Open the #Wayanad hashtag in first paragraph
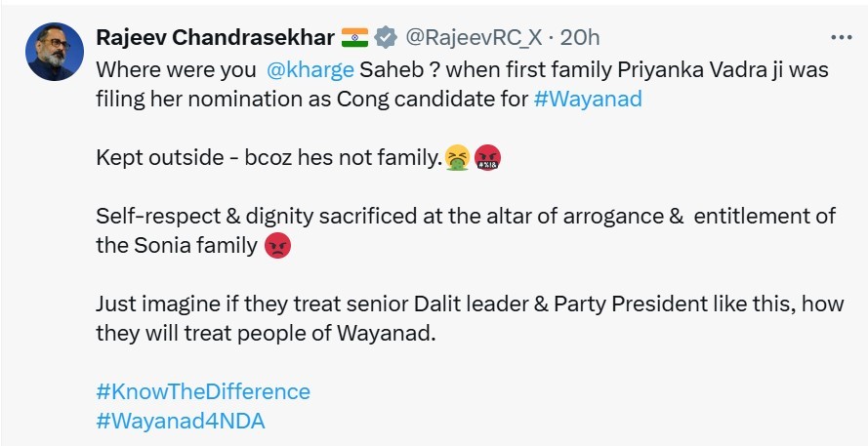The height and width of the screenshot is (446, 868). pyautogui.click(x=588, y=99)
